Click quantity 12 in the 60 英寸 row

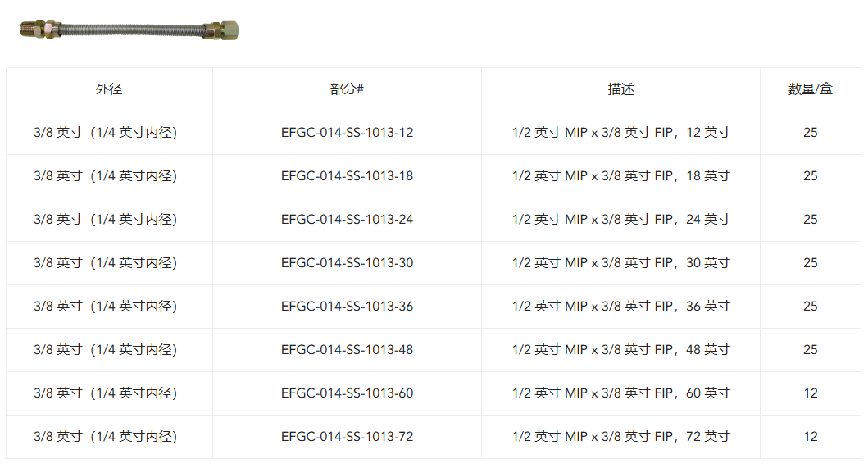pyautogui.click(x=811, y=393)
